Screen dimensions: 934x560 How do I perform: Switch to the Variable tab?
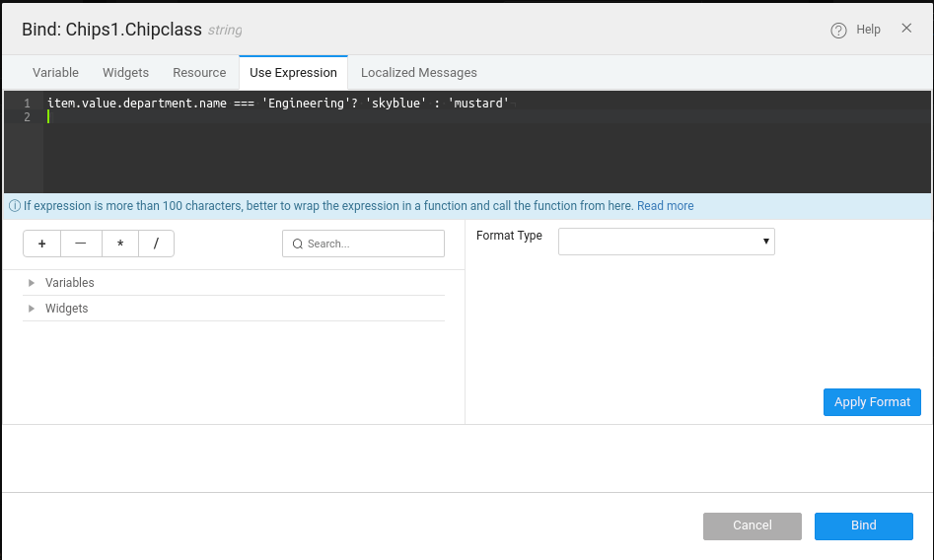tap(55, 73)
